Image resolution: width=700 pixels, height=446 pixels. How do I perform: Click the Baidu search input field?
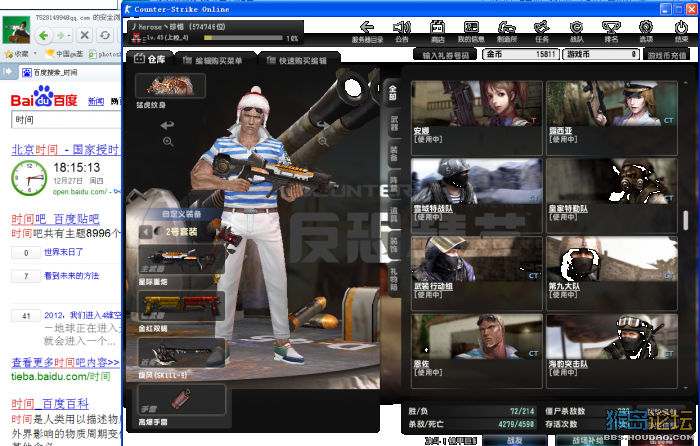pyautogui.click(x=66, y=120)
